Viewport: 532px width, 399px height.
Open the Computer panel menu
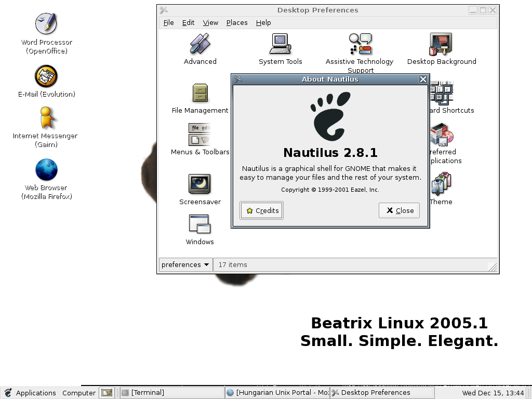79,393
